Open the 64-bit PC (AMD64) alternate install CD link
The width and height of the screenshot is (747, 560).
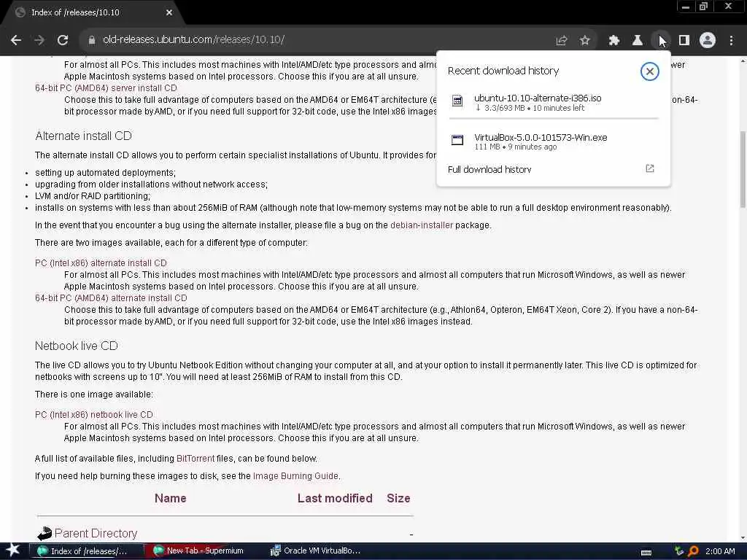point(111,298)
